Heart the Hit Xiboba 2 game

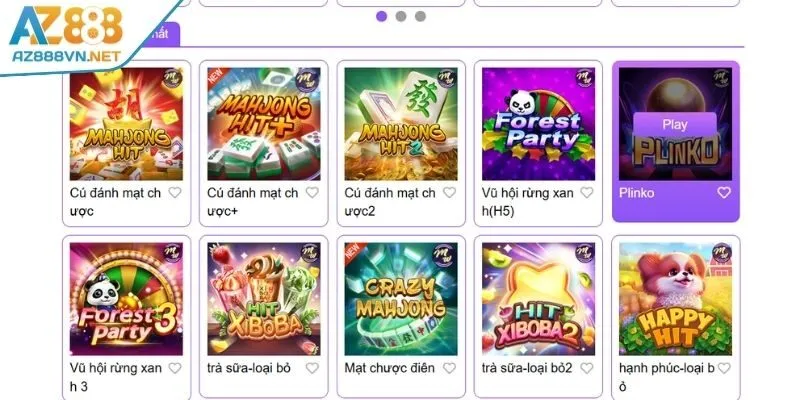[587, 368]
